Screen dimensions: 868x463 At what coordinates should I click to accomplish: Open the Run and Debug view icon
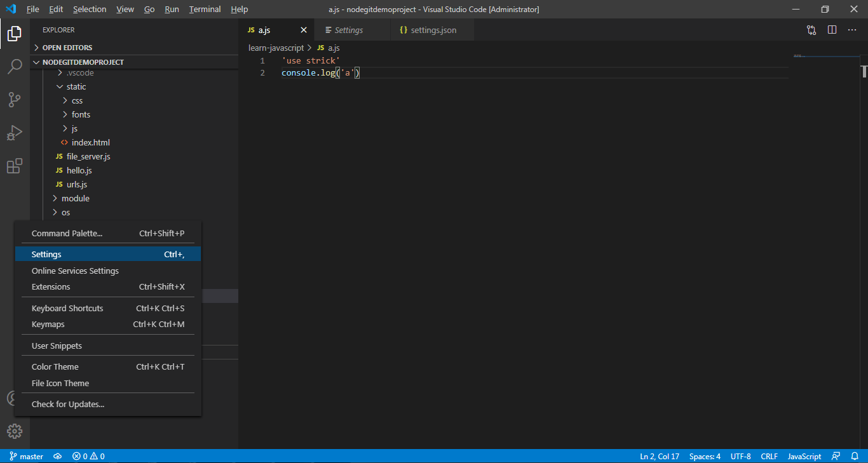(15, 133)
